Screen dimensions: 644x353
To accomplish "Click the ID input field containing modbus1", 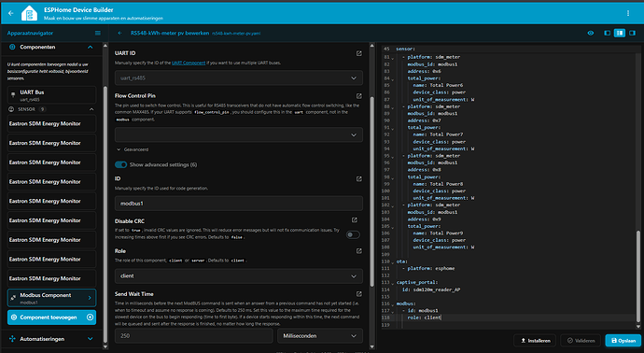I will 239,204.
